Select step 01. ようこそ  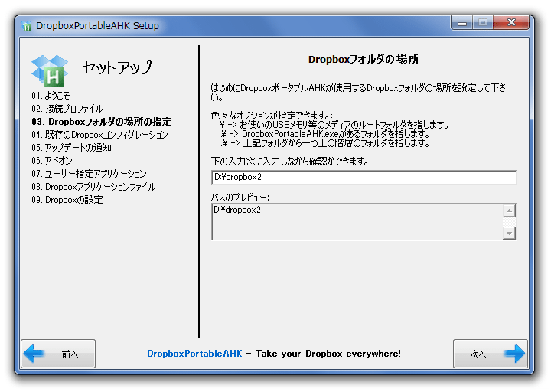click(x=51, y=96)
